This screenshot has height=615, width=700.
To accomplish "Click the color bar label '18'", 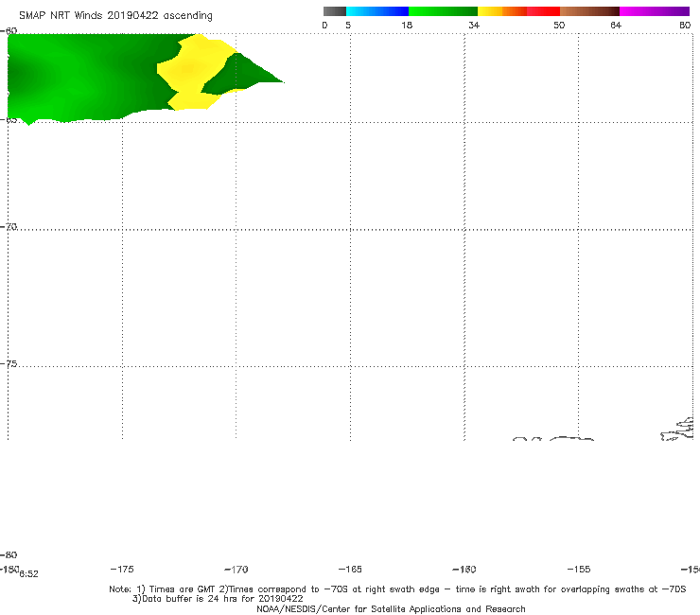I will (407, 25).
